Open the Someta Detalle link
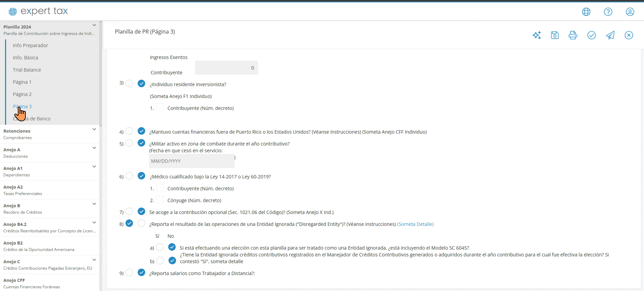This screenshot has width=644, height=291. pyautogui.click(x=415, y=224)
